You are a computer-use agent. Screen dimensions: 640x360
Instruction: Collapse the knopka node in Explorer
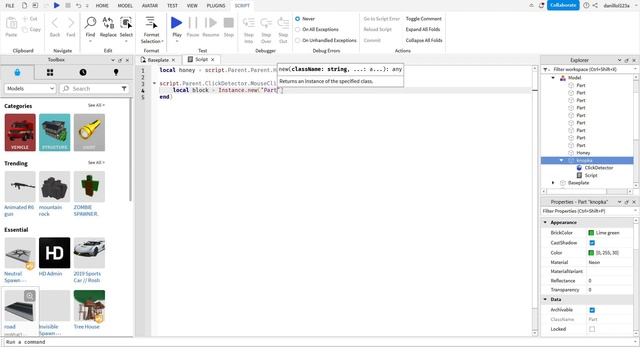[561, 160]
